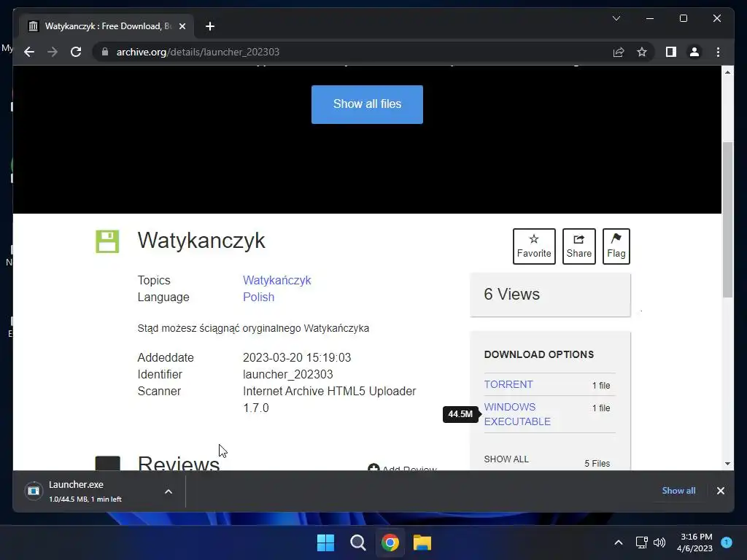
Task: Click the Polish description sentence
Action: pyautogui.click(x=253, y=328)
